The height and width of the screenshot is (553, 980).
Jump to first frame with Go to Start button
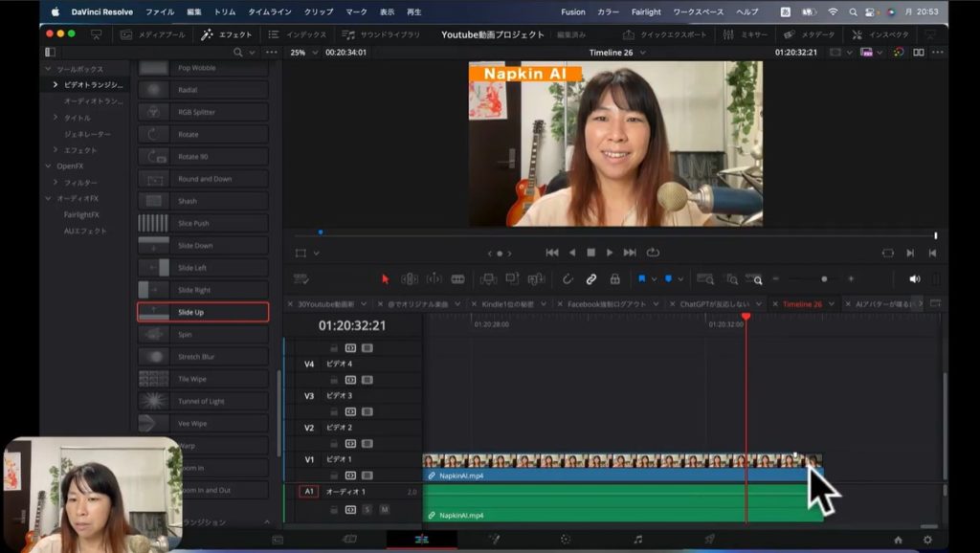[x=552, y=253]
